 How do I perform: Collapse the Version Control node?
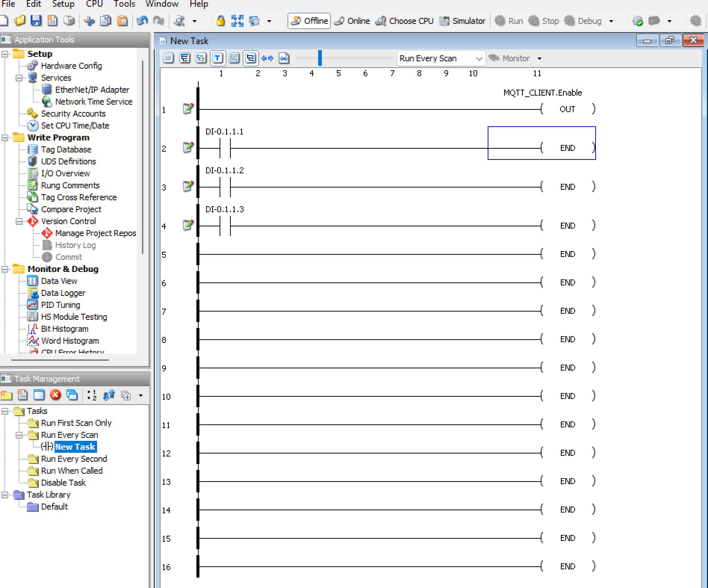tap(19, 222)
